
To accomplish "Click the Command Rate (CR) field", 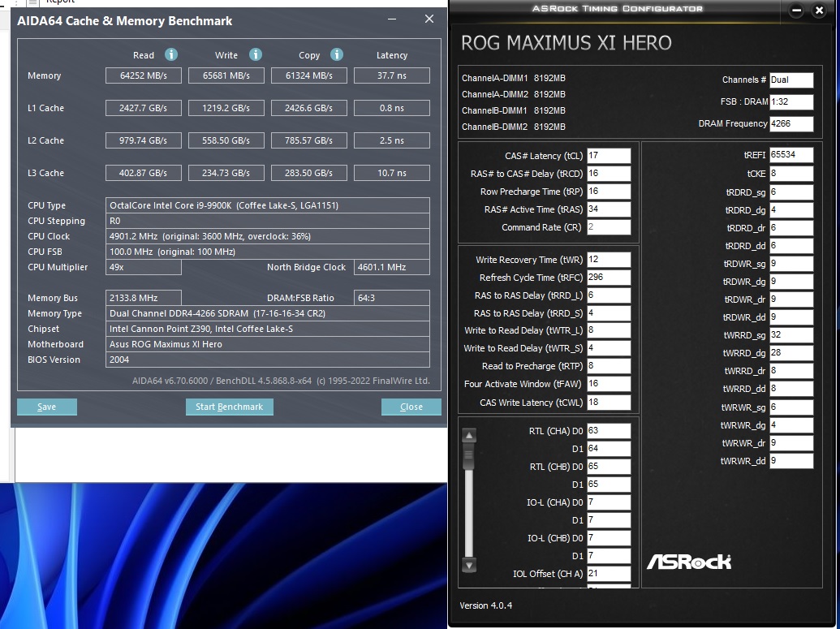I will (x=609, y=227).
